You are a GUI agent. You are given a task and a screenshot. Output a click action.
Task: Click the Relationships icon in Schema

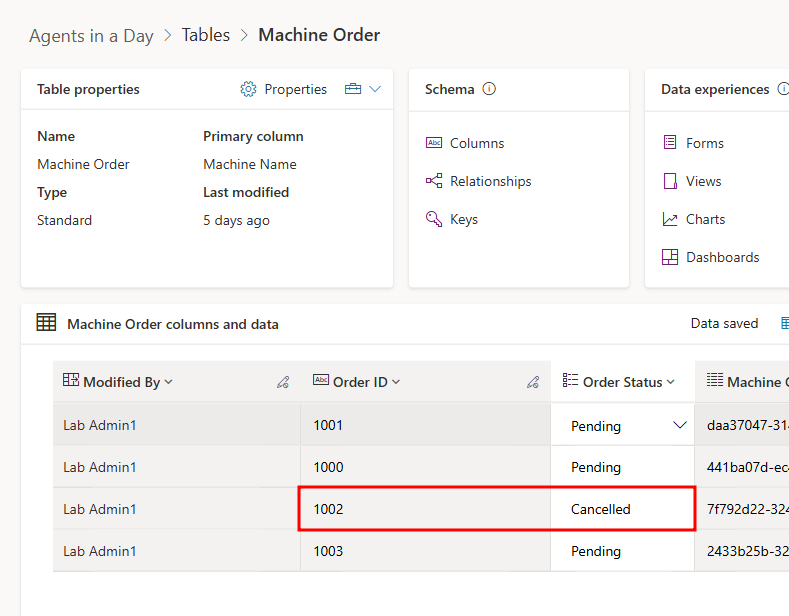pyautogui.click(x=434, y=181)
